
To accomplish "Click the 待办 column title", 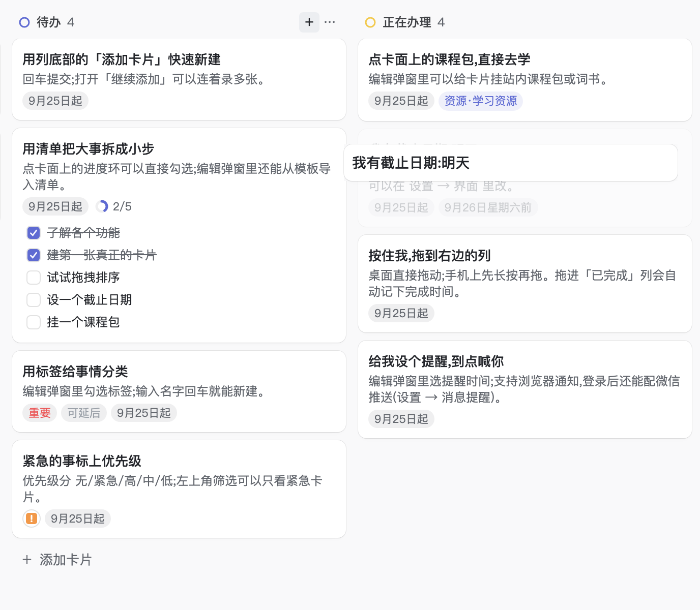I will pyautogui.click(x=49, y=22).
